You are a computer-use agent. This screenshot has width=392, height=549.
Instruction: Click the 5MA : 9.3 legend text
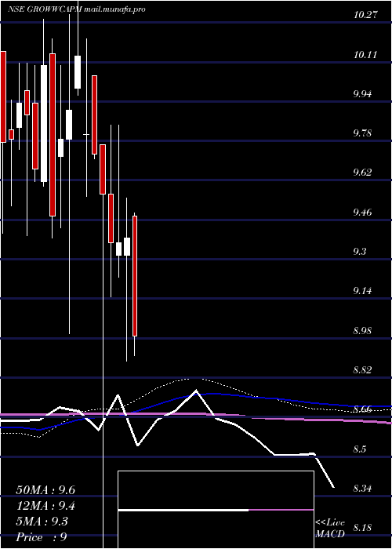click(42, 522)
